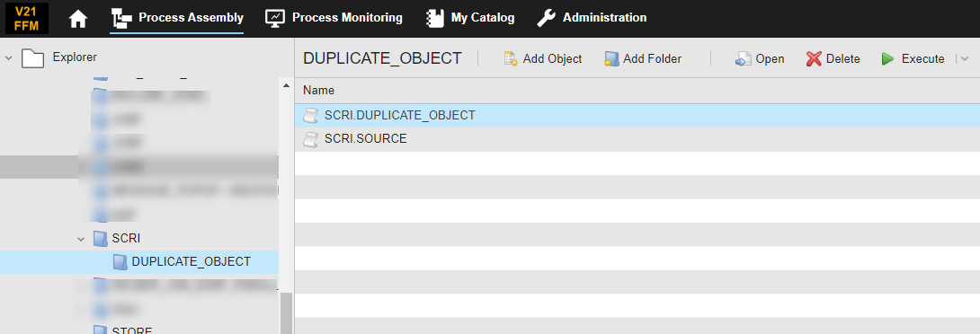This screenshot has height=334, width=980.
Task: Click the Name column header
Action: tap(319, 91)
